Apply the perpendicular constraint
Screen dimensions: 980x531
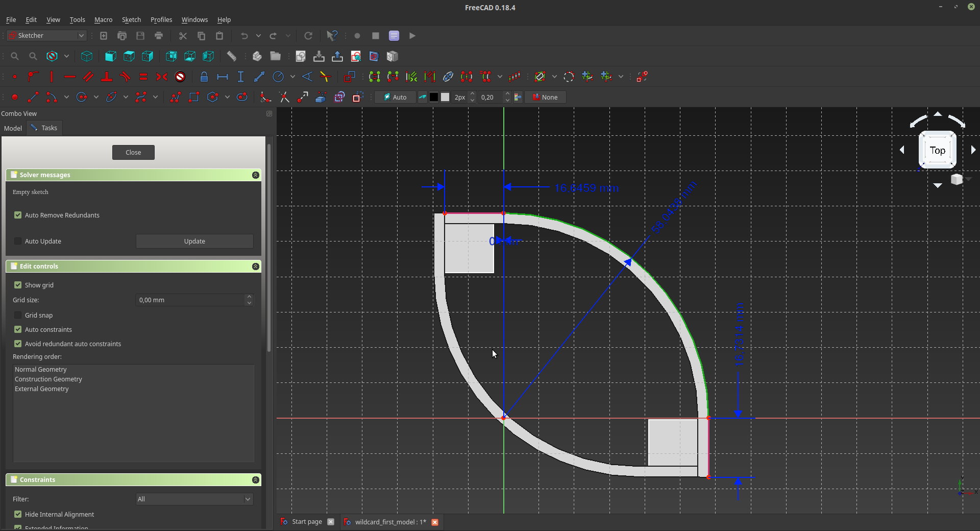click(107, 77)
